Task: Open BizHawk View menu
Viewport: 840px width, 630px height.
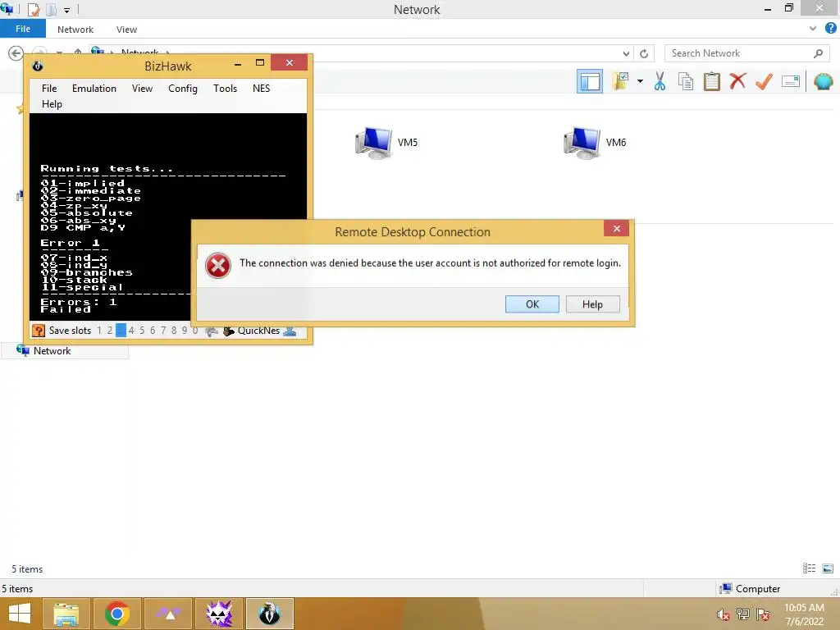Action: point(142,89)
